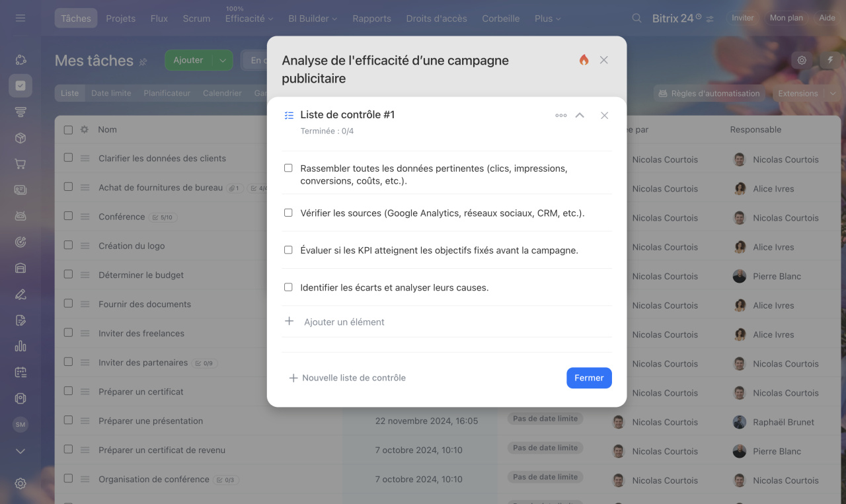Check 'Vérifier les sources' checklist item

[x=288, y=213]
